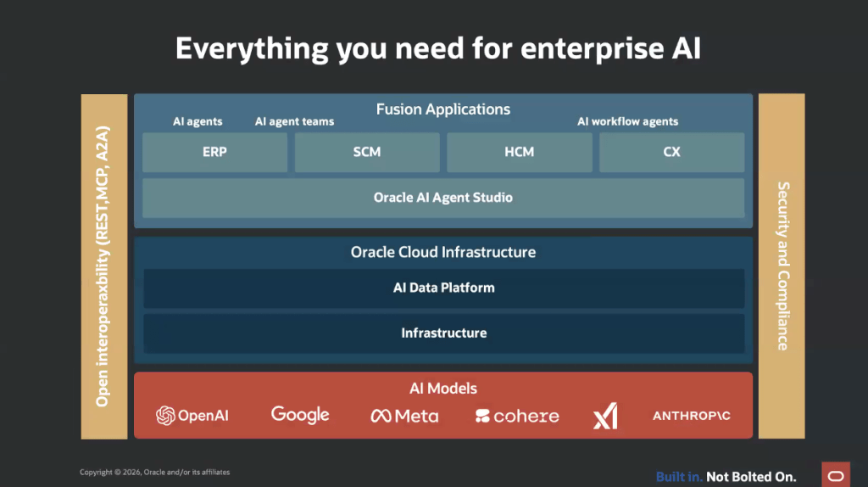Click the CX application box
The width and height of the screenshot is (868, 487).
tap(671, 153)
